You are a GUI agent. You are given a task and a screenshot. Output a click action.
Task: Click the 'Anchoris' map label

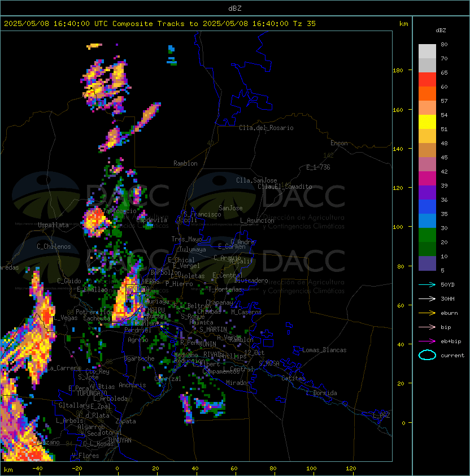click(132, 385)
